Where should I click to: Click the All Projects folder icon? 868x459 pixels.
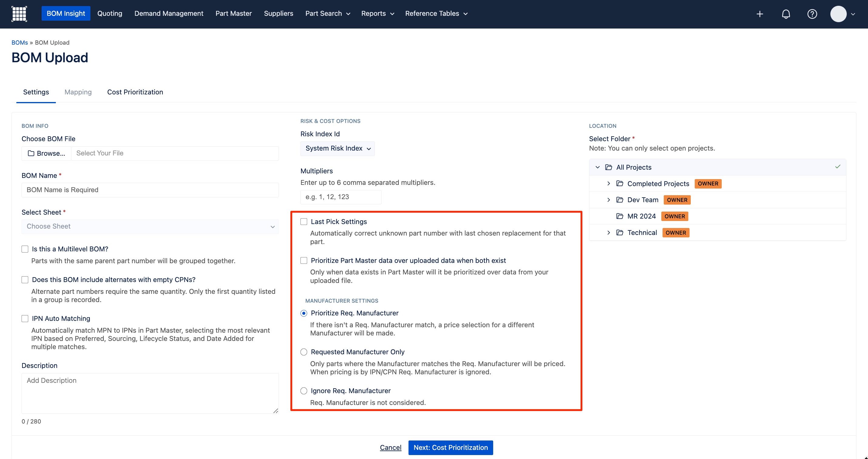click(x=609, y=167)
